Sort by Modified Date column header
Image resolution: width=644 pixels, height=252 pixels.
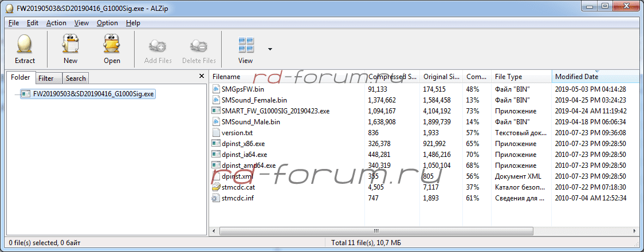coord(595,76)
